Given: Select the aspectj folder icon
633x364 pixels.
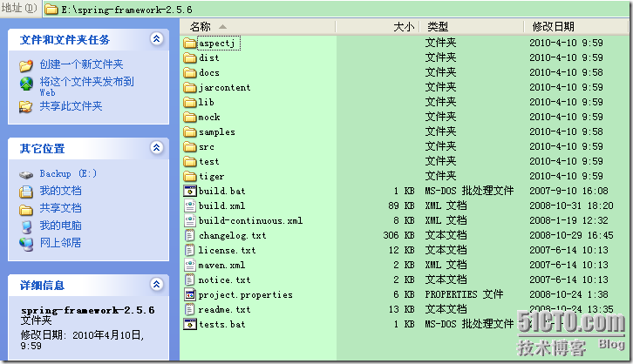Looking at the screenshot, I should (190, 43).
